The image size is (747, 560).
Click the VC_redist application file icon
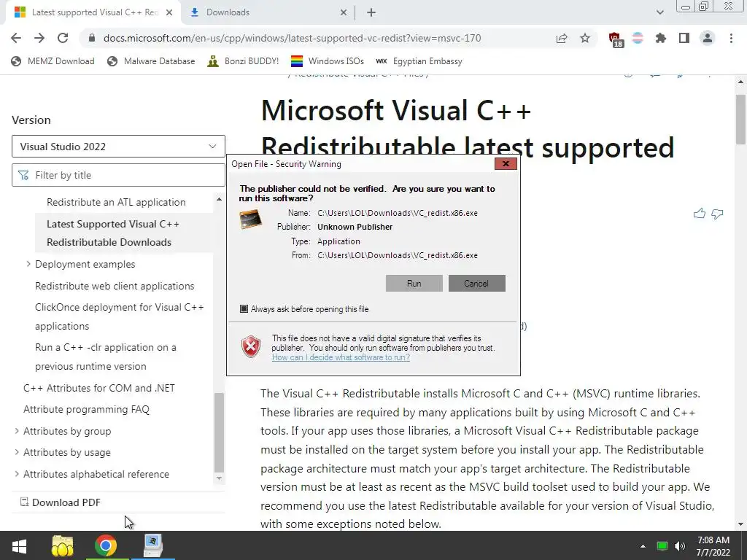pyautogui.click(x=251, y=219)
